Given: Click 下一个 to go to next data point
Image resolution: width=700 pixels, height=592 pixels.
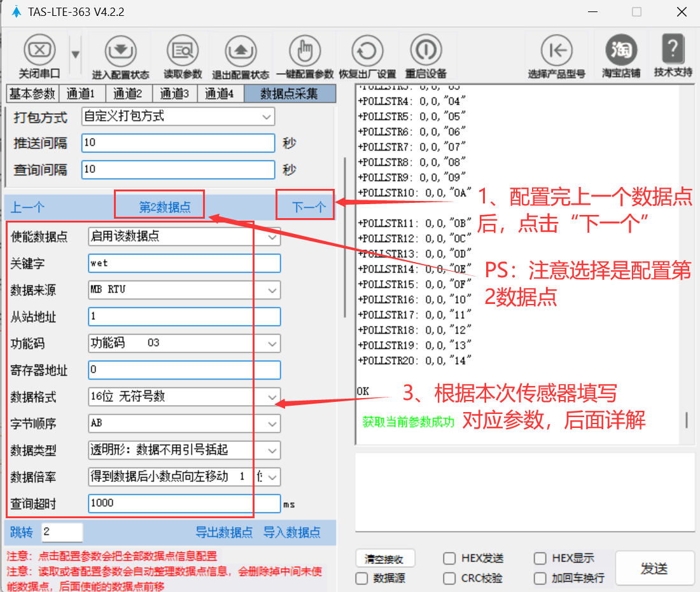Looking at the screenshot, I should tap(309, 207).
